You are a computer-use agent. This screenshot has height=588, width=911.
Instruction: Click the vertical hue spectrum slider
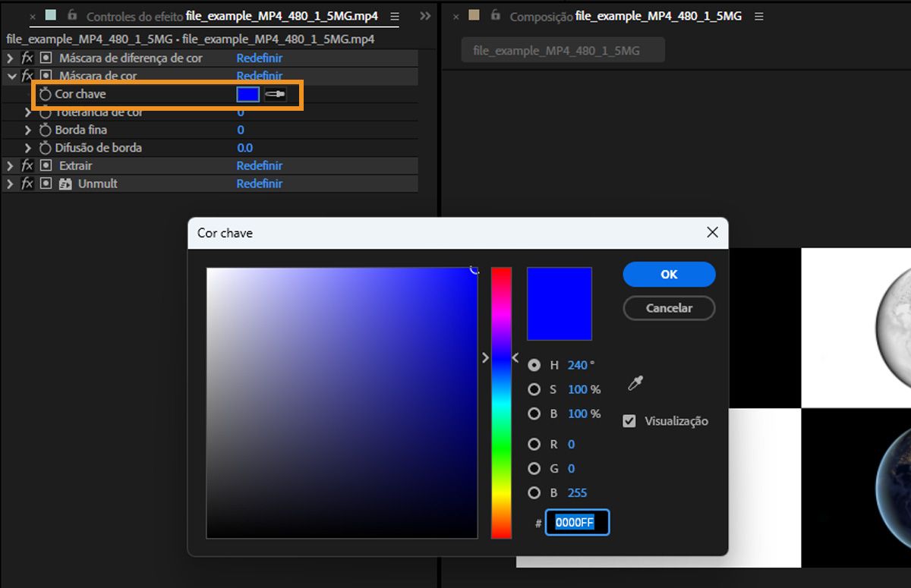tap(501, 403)
